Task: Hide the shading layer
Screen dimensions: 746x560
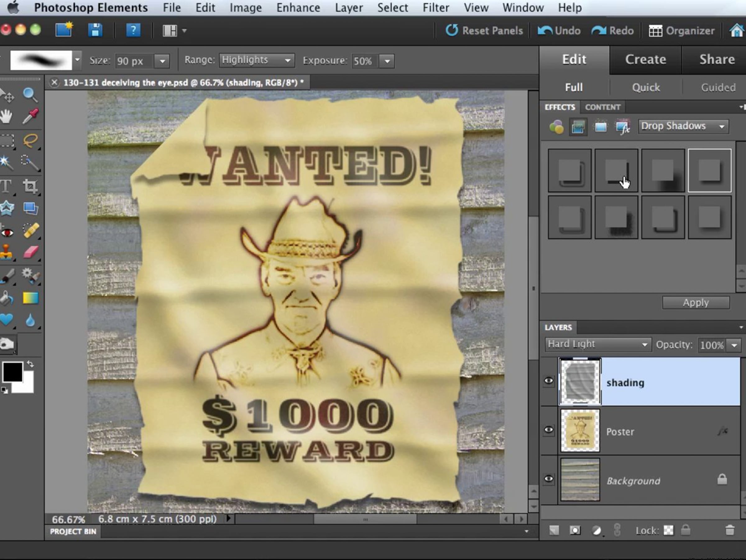Action: pyautogui.click(x=549, y=381)
